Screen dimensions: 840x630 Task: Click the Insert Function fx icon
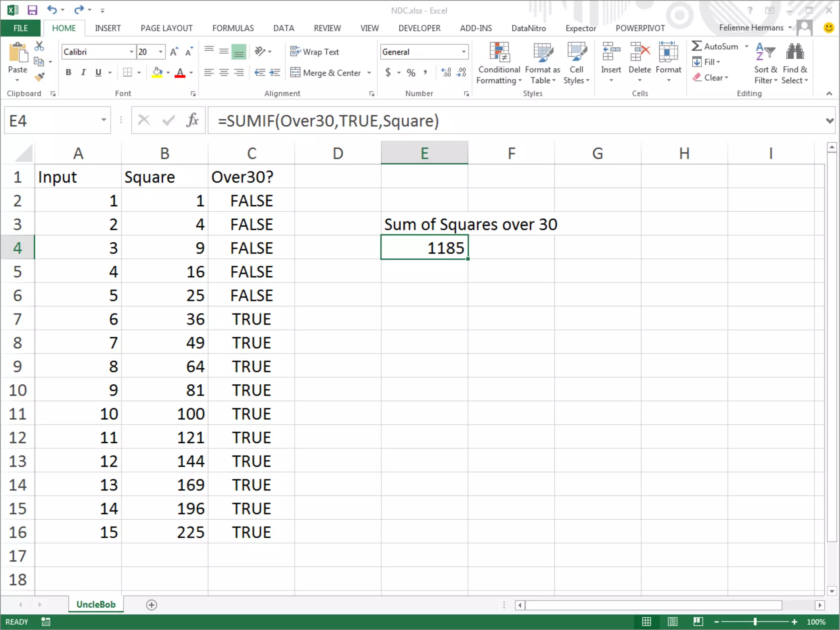click(x=192, y=121)
